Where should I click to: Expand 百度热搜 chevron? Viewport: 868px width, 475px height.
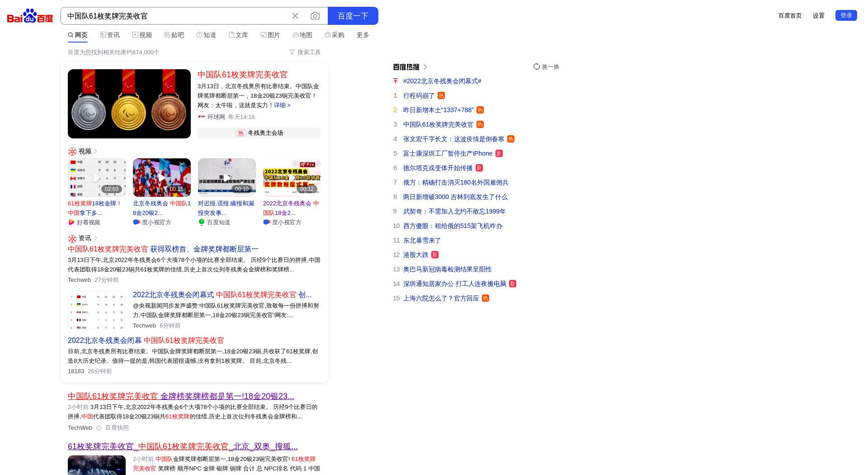coord(425,67)
